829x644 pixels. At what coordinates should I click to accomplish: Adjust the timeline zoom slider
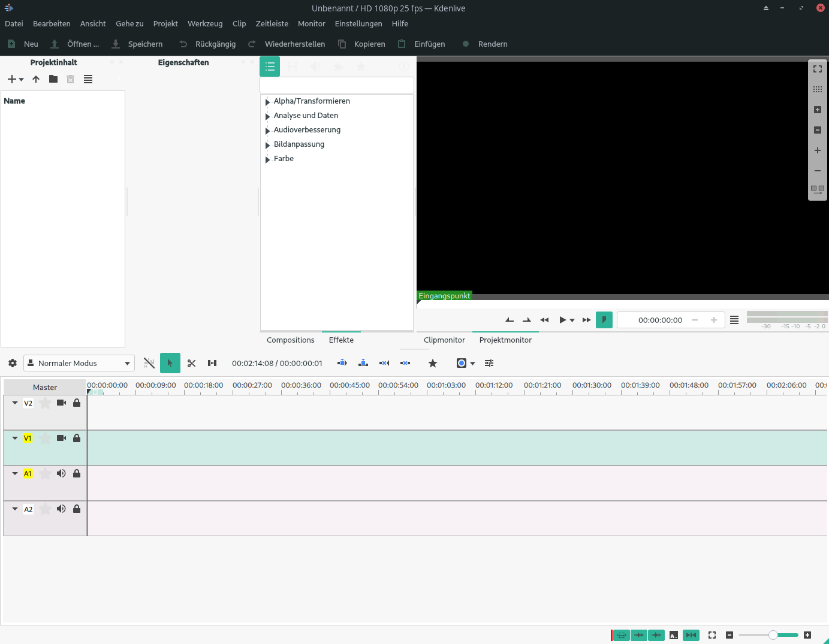(773, 635)
